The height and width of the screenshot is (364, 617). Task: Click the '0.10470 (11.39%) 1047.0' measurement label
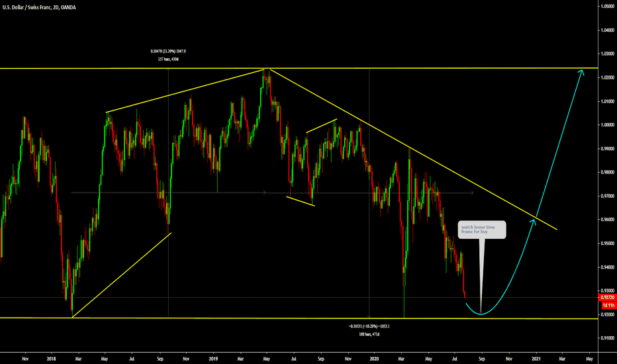tap(168, 51)
